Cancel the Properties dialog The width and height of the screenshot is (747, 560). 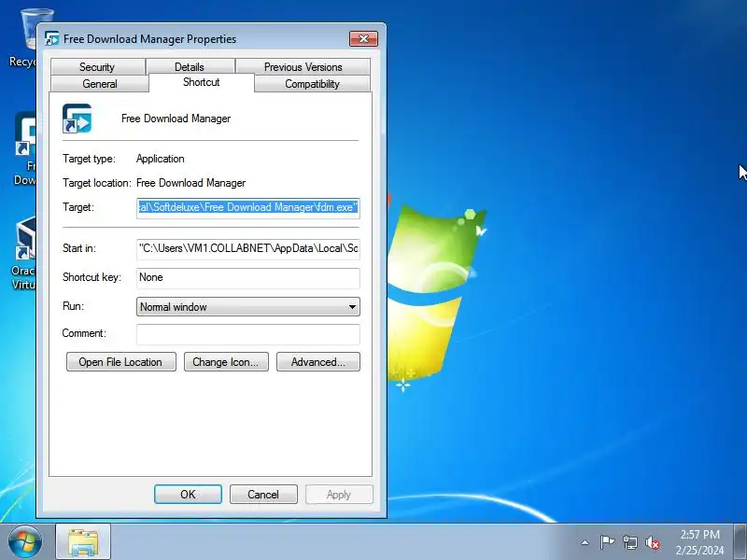pyautogui.click(x=263, y=495)
